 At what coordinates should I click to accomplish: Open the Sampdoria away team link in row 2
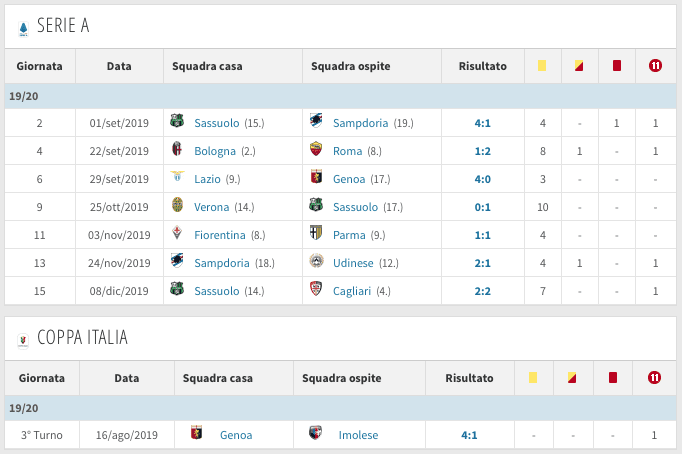point(361,123)
